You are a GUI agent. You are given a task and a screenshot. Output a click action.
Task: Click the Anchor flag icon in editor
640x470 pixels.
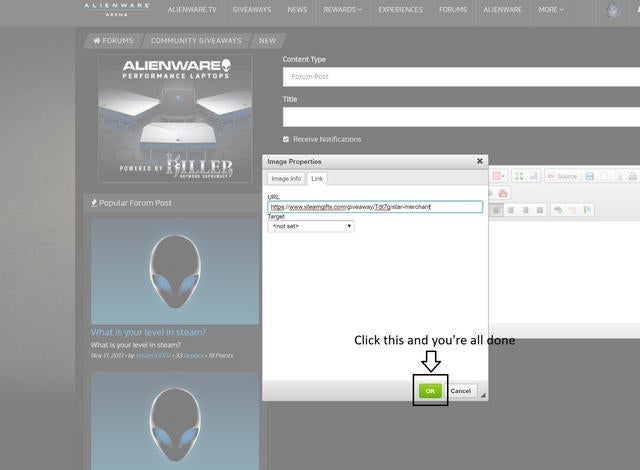587,210
